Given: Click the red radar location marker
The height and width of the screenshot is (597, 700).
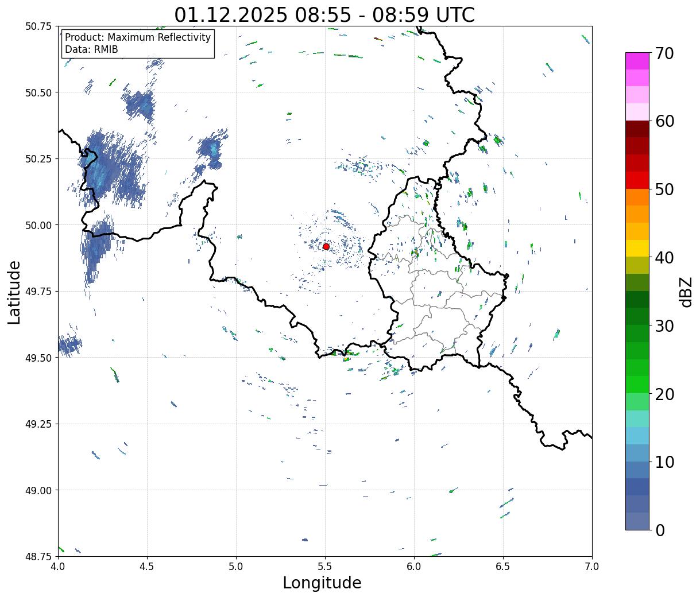Looking at the screenshot, I should coord(326,246).
